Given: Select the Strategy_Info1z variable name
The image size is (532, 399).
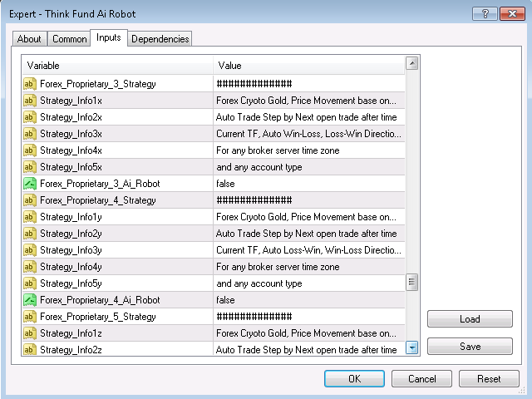Looking at the screenshot, I should point(71,333).
